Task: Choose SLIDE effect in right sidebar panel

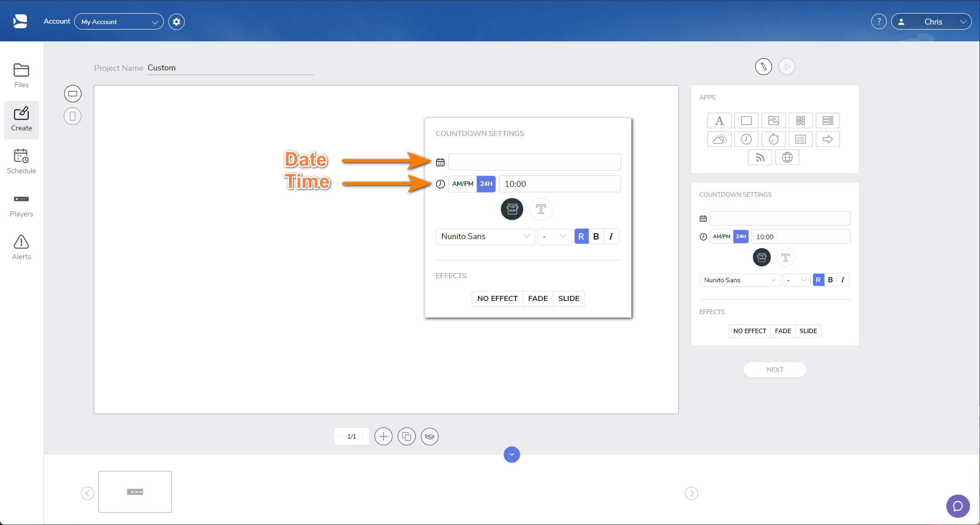Action: point(808,331)
